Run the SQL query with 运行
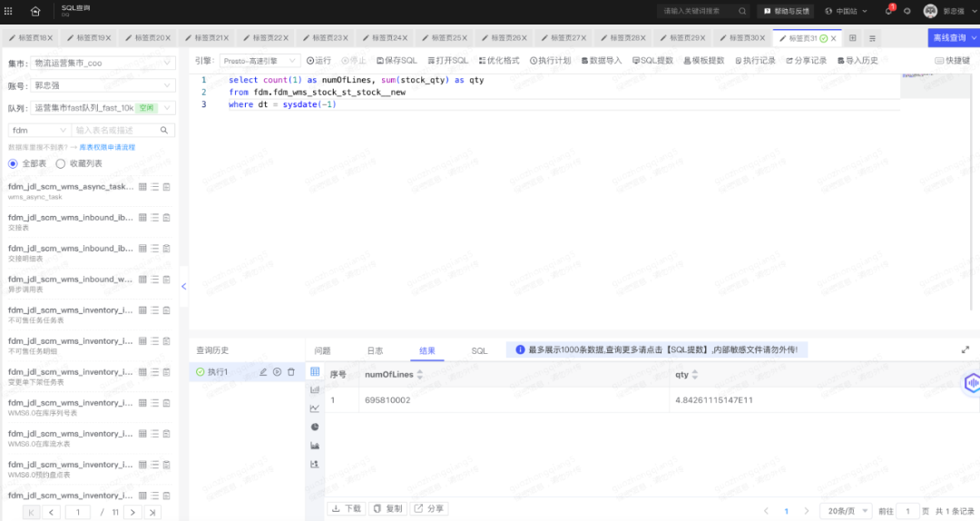Image resolution: width=980 pixels, height=521 pixels. point(318,61)
